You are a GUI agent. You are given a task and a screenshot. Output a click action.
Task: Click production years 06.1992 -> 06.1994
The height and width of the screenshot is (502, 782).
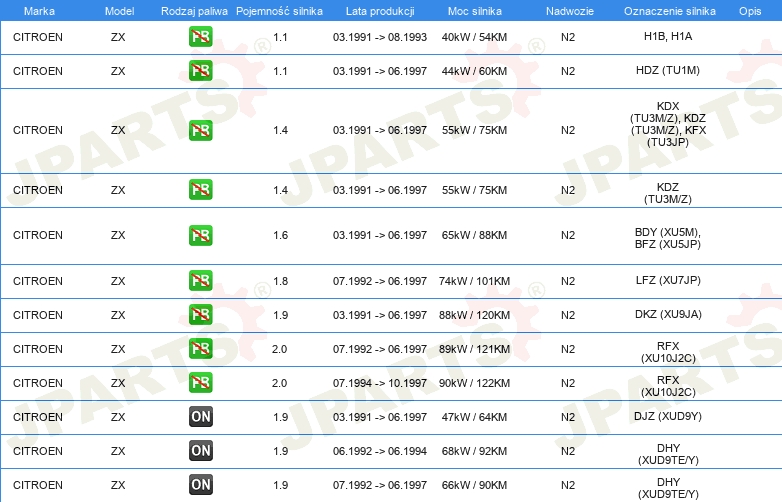[380, 451]
